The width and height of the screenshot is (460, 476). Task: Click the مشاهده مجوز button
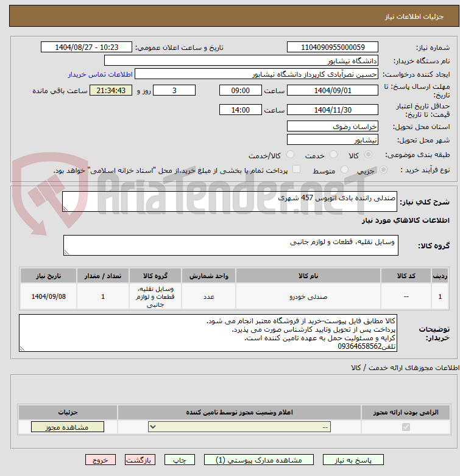pyautogui.click(x=68, y=427)
